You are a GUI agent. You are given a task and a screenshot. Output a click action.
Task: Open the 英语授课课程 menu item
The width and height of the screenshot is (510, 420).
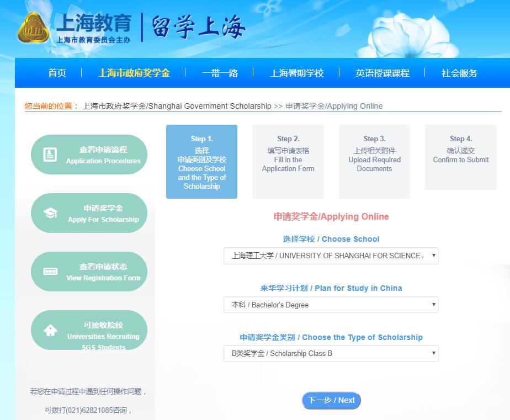pos(382,73)
